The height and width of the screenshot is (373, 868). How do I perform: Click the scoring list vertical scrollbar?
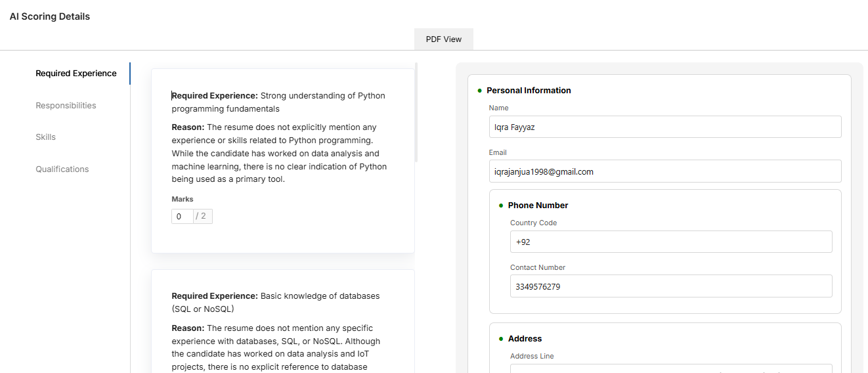pos(416,112)
